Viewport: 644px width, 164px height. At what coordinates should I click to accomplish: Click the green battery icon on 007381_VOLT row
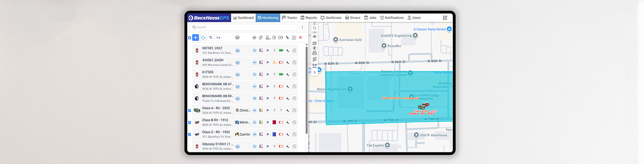pyautogui.click(x=281, y=50)
